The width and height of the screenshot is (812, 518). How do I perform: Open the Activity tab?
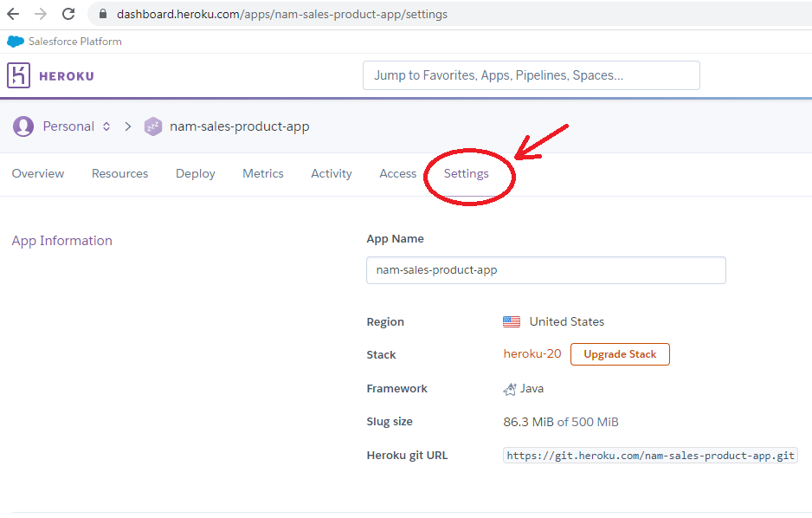(x=332, y=173)
